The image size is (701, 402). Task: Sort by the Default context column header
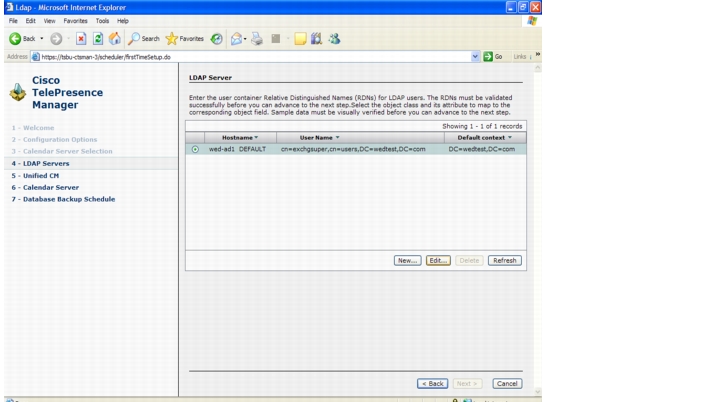click(x=485, y=138)
